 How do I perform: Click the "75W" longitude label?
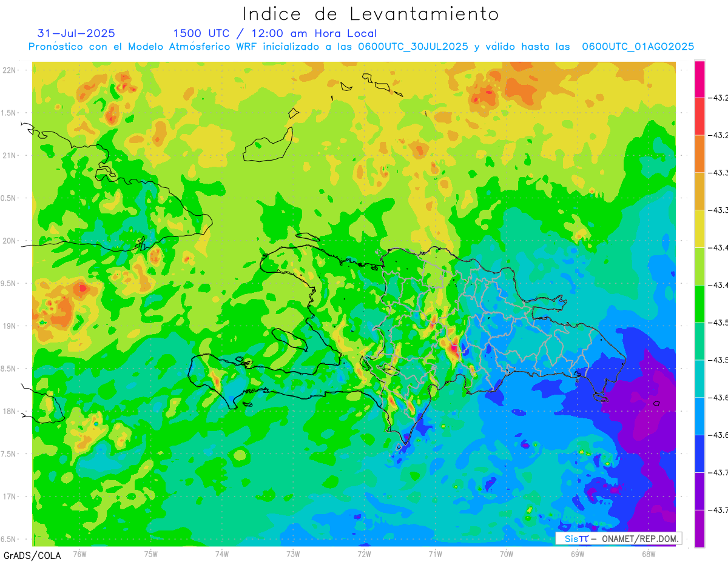coord(151,554)
